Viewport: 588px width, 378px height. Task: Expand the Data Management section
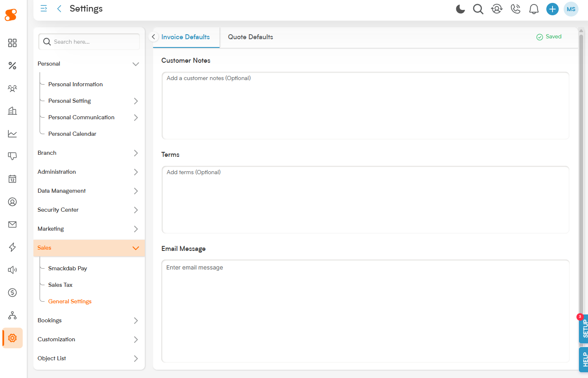(136, 191)
